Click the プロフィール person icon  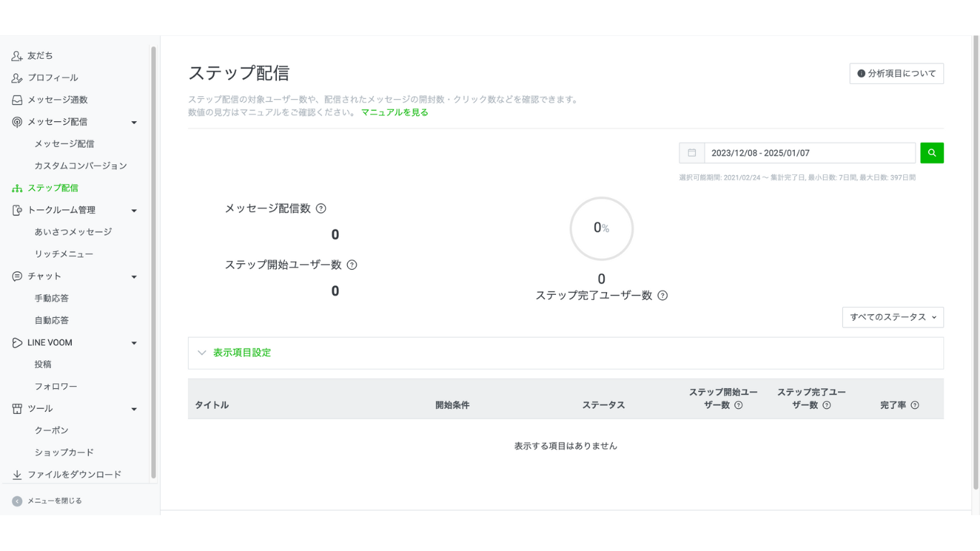pos(17,78)
